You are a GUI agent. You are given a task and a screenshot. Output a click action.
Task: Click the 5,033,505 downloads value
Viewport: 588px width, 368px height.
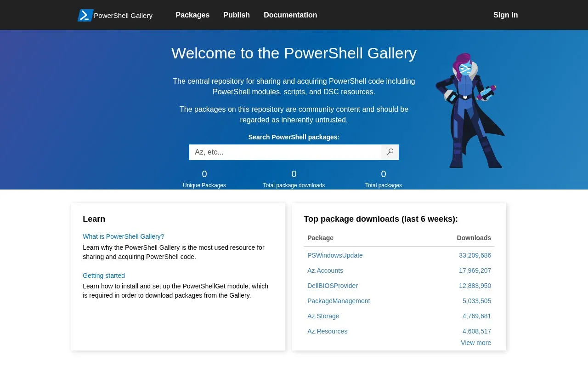click(477, 301)
